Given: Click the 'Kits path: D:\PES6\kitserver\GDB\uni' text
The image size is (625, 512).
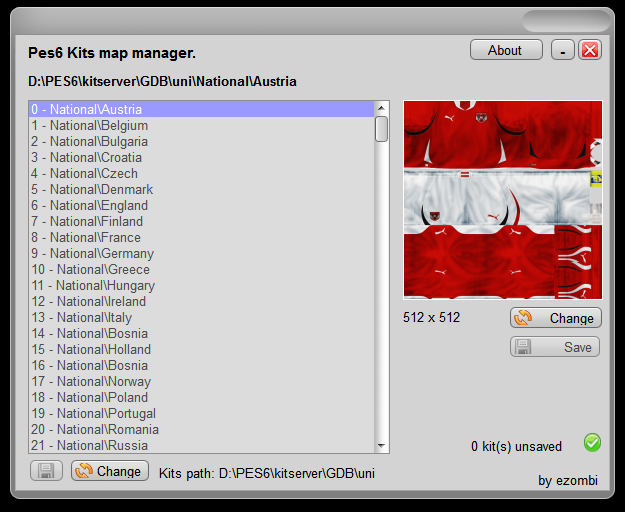Looking at the screenshot, I should pos(267,473).
